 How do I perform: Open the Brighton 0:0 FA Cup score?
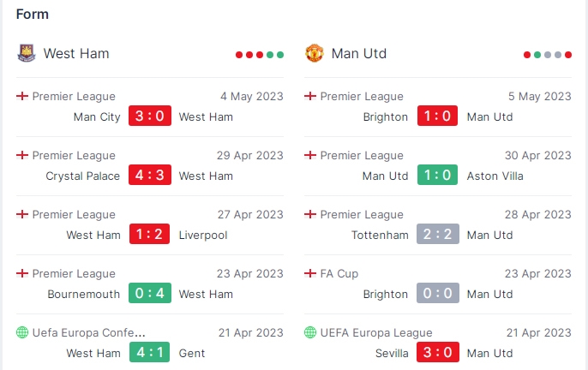coord(438,293)
